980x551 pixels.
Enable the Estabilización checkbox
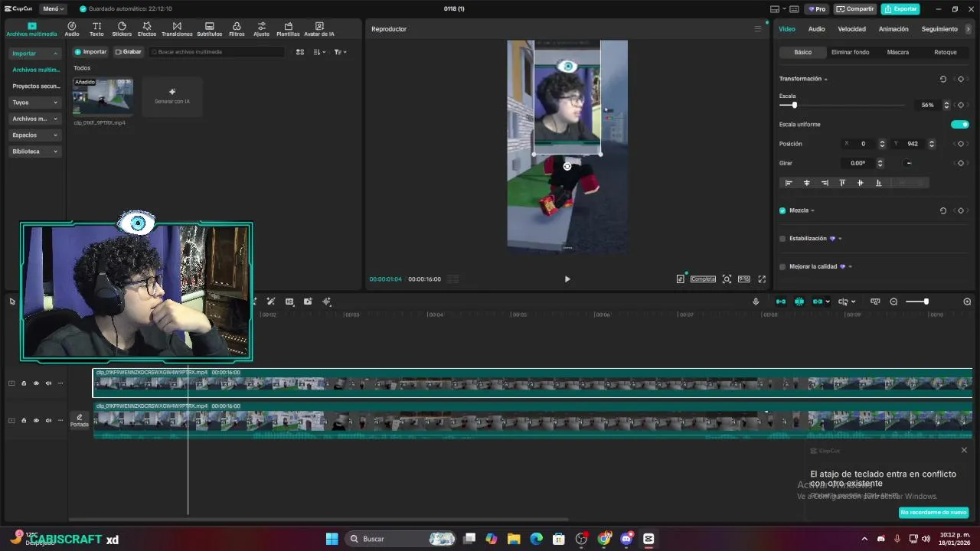pyautogui.click(x=782, y=239)
